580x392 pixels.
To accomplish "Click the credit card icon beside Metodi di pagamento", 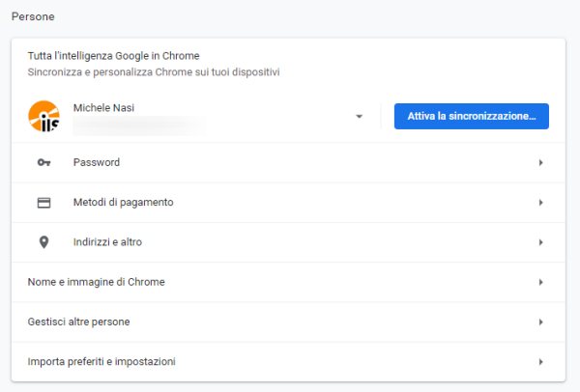I will (44, 203).
